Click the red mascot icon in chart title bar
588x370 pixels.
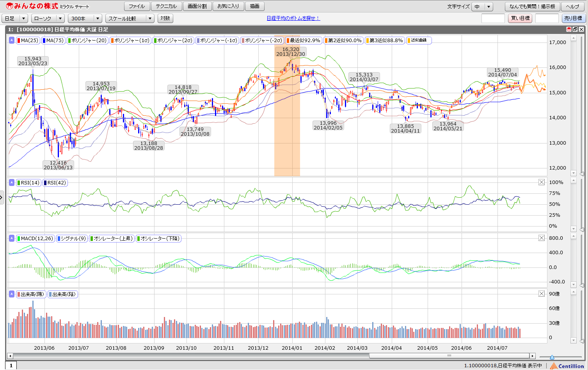pyautogui.click(x=569, y=29)
